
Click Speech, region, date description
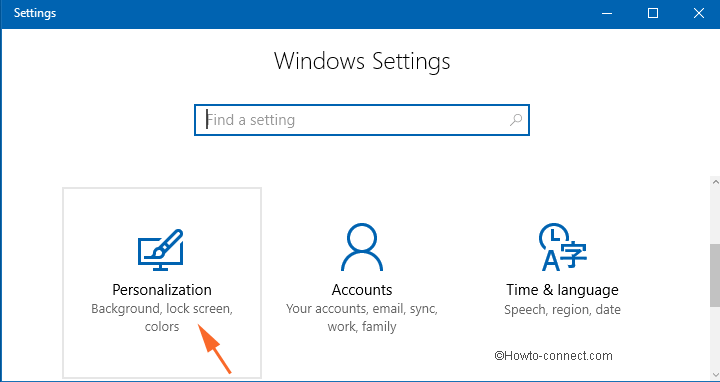pos(562,310)
